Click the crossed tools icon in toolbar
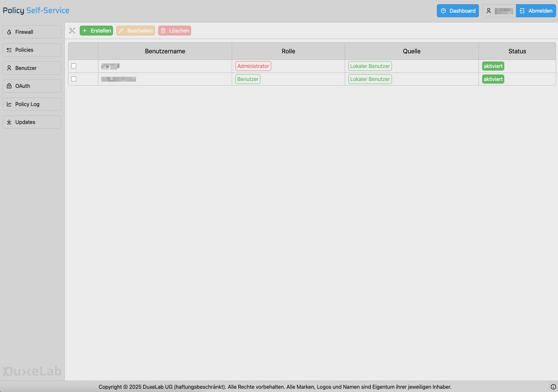The width and height of the screenshot is (558, 392). click(72, 31)
